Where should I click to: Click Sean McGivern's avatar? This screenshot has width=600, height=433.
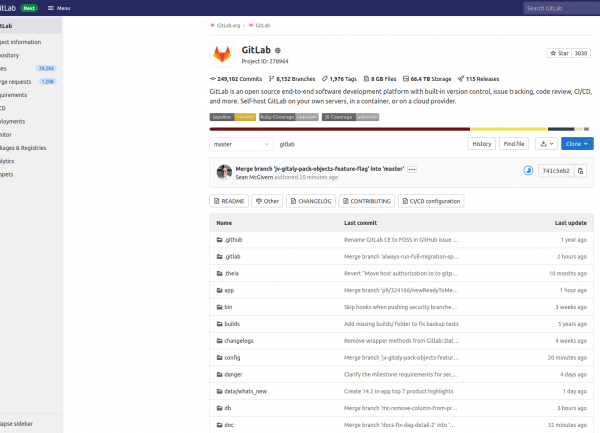pyautogui.click(x=224, y=172)
